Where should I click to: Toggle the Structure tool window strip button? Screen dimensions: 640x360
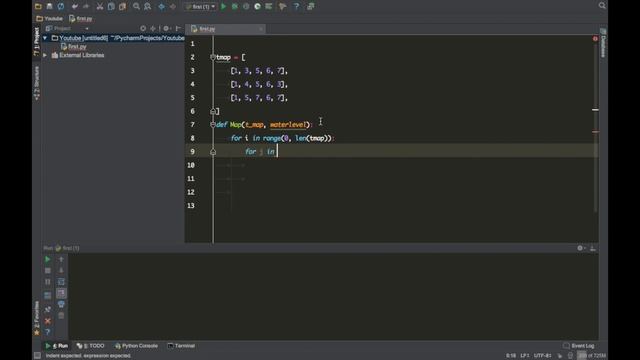[x=37, y=83]
